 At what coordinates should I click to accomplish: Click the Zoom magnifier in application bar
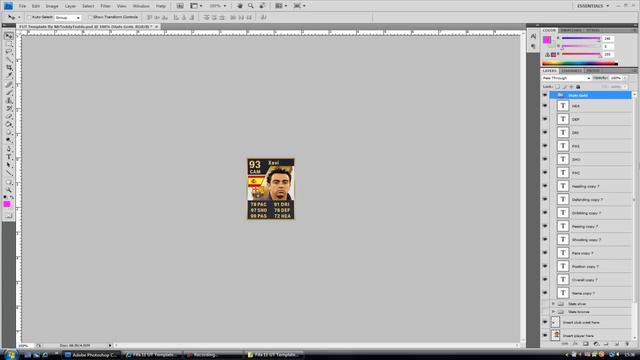[x=251, y=6]
